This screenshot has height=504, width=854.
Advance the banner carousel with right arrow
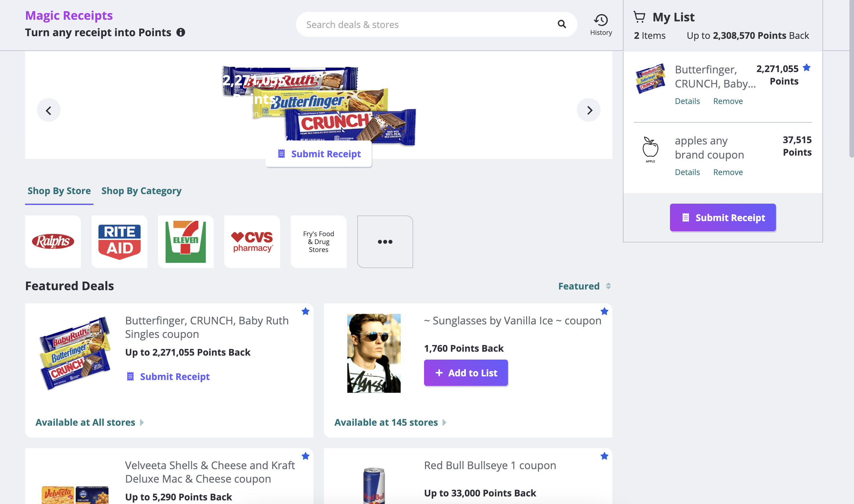589,110
